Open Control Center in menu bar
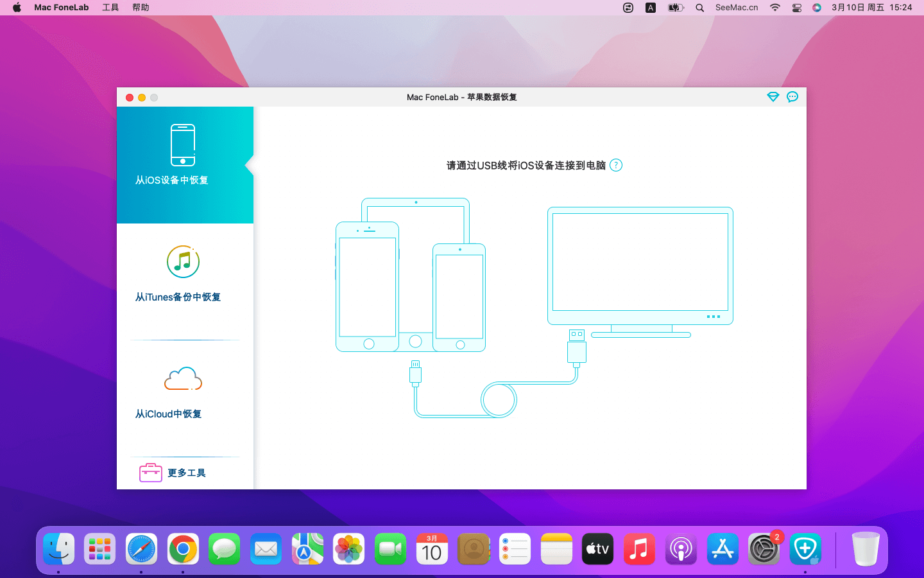 coord(796,8)
